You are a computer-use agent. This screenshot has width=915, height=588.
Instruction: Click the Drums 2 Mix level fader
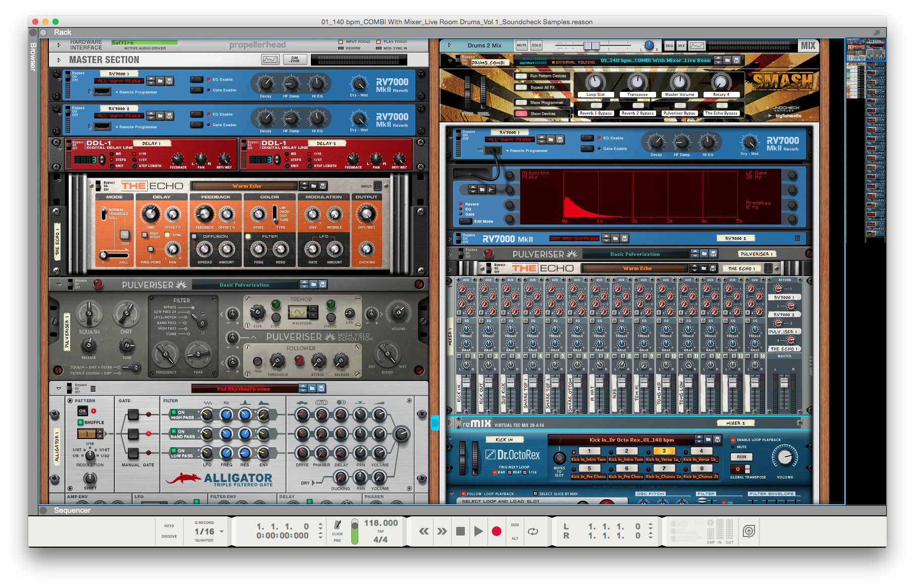point(591,45)
